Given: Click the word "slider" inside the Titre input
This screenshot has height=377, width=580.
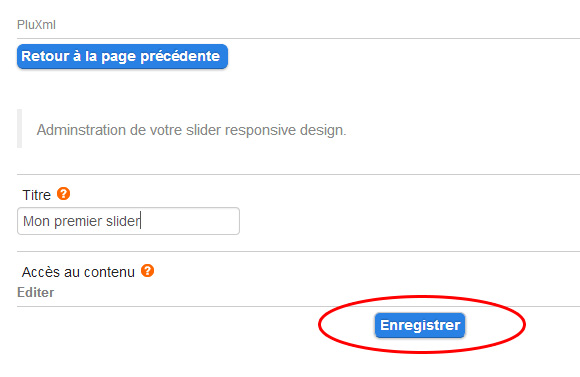Looking at the screenshot, I should [123, 221].
